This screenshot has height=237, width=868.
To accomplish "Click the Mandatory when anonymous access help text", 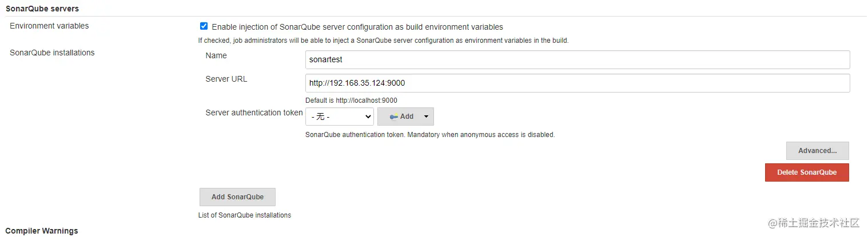I will 430,135.
